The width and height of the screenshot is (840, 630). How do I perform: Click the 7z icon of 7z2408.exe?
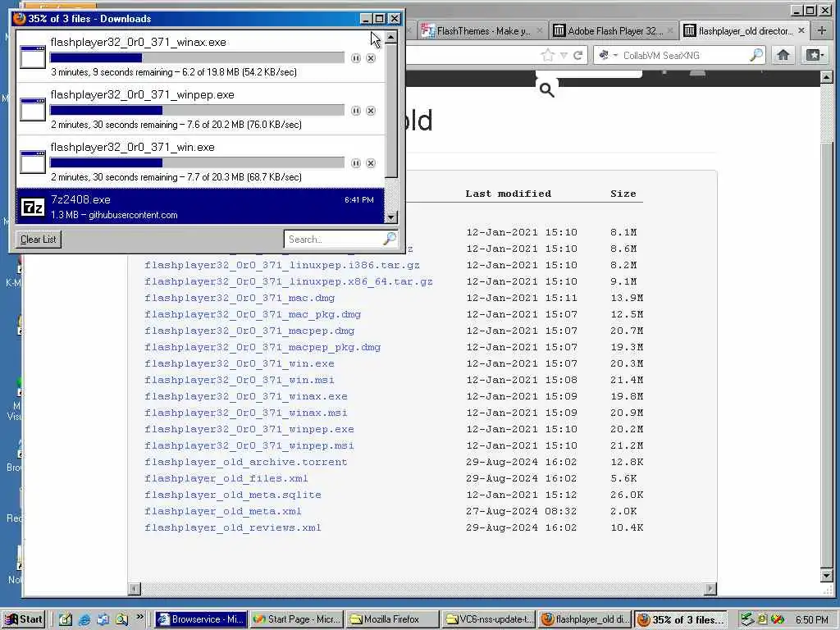[x=33, y=207]
